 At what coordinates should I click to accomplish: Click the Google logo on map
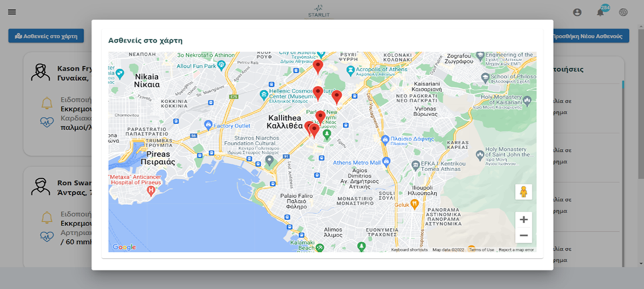(124, 247)
